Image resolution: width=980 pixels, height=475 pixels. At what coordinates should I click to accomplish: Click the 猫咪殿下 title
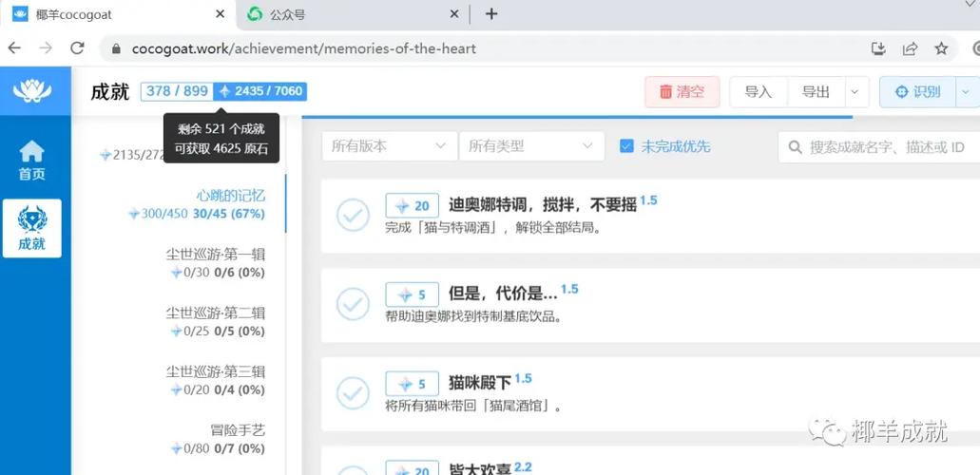coord(479,383)
